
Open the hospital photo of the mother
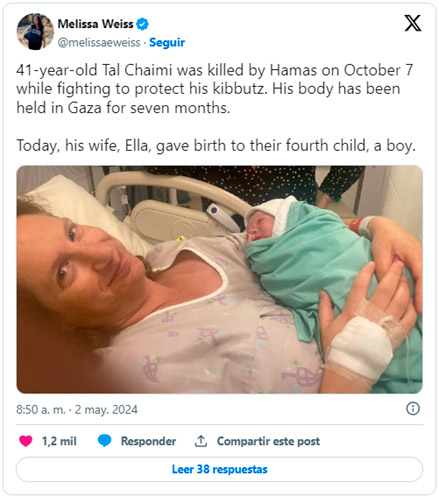[x=220, y=279]
